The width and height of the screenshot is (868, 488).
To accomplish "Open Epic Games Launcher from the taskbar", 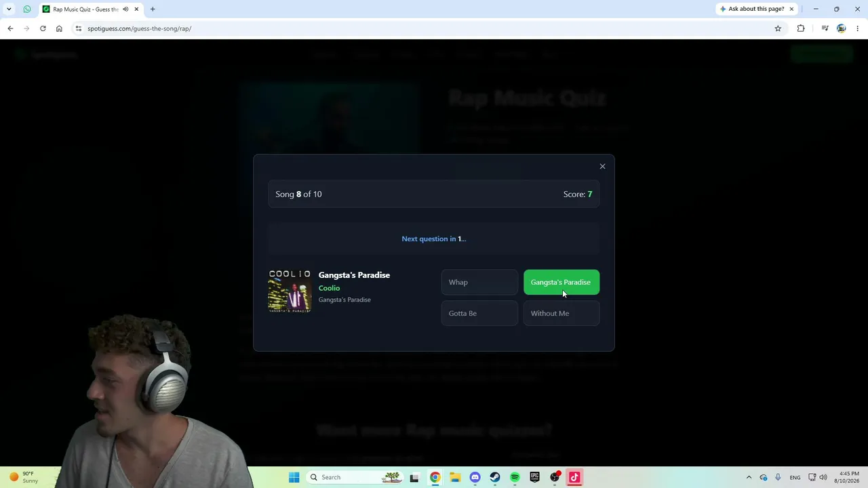I will pos(535,477).
